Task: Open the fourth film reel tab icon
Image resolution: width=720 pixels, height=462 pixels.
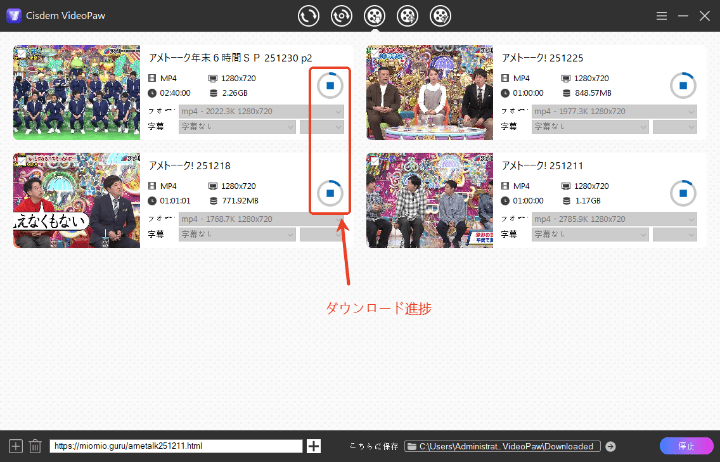Action: click(x=407, y=16)
